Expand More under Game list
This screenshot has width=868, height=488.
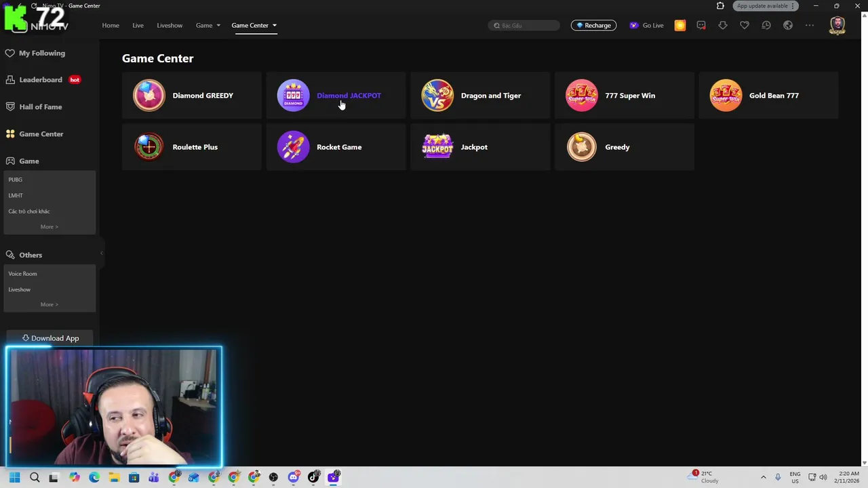click(x=50, y=226)
